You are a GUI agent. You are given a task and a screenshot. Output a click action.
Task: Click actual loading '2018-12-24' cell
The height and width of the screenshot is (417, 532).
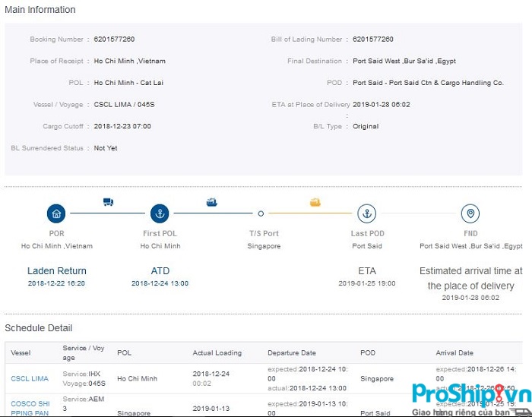coord(211,374)
